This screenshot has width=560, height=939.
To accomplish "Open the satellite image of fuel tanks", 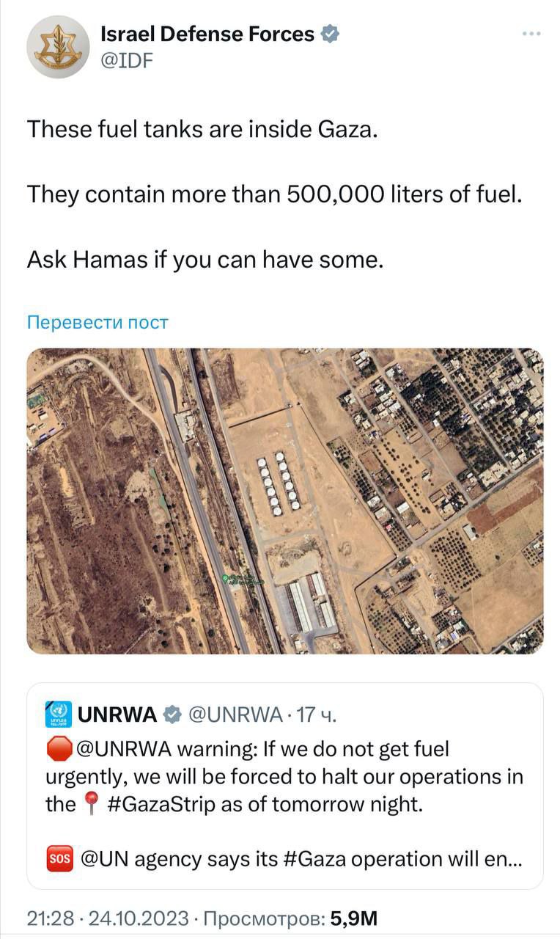I will (x=285, y=501).
